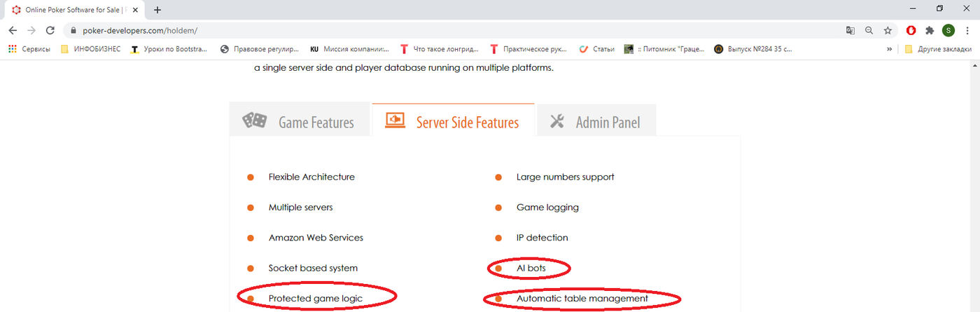Click the dice icon on Game Features
This screenshot has height=312, width=980.
[255, 121]
